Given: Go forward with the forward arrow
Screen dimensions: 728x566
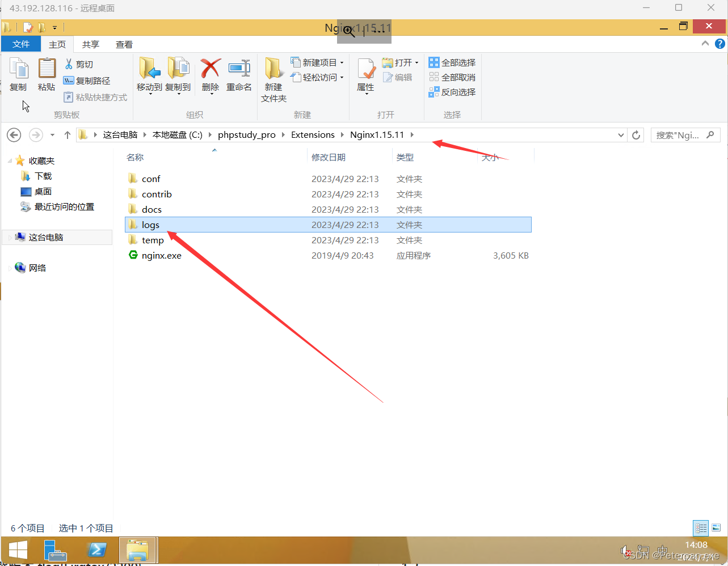Looking at the screenshot, I should [x=36, y=135].
